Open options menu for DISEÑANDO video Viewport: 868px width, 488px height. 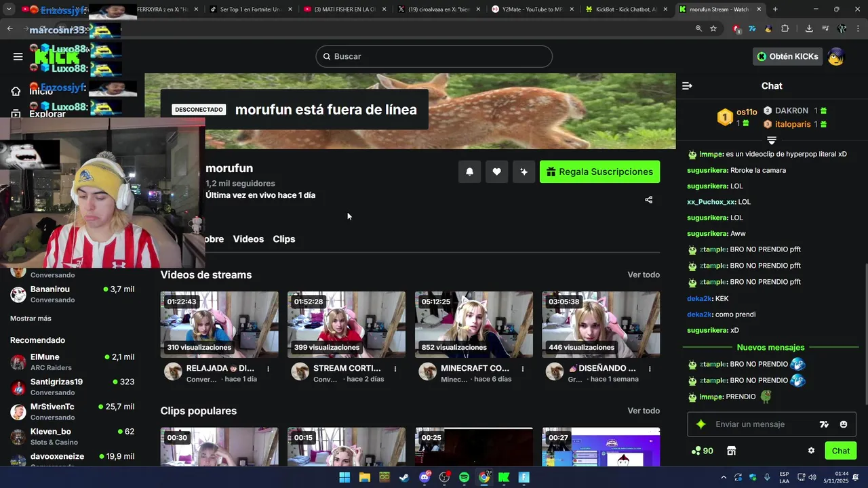point(650,369)
